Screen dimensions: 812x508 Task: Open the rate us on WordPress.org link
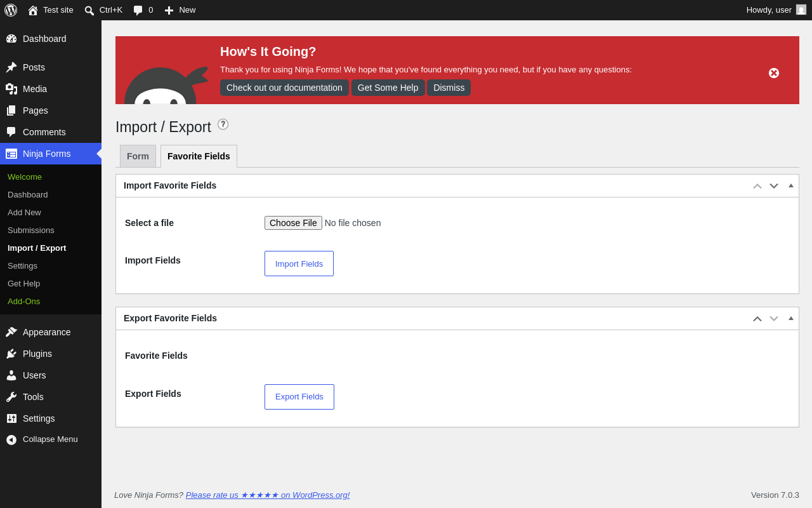coord(268,495)
